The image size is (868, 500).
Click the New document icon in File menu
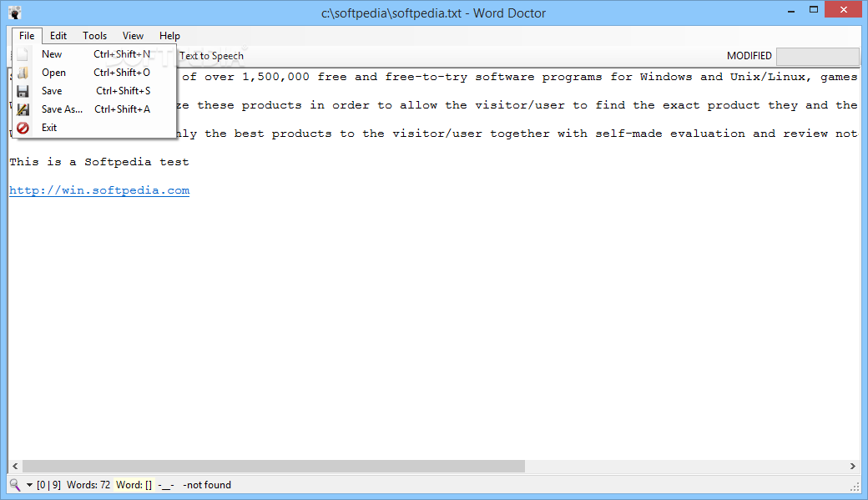point(23,54)
